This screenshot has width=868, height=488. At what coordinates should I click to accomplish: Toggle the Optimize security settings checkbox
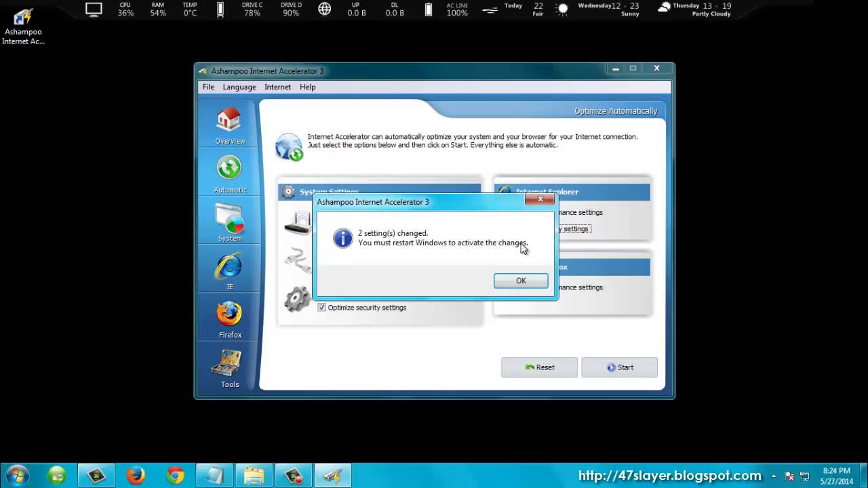322,308
